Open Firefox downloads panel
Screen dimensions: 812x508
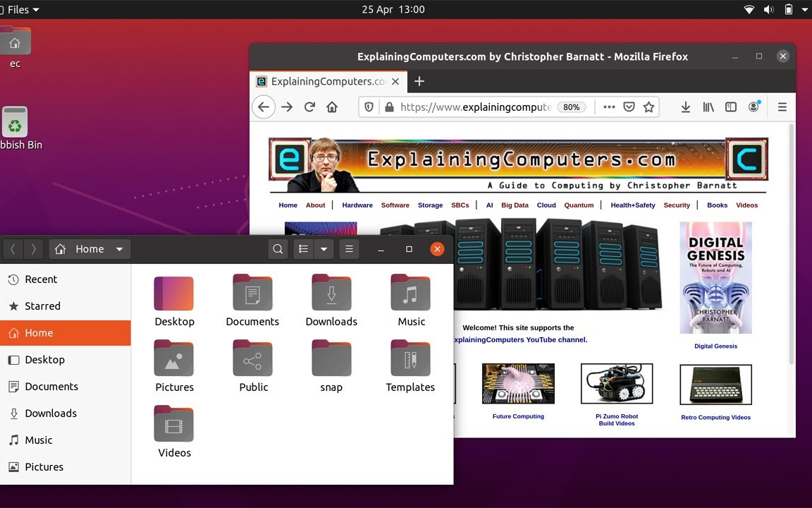point(685,107)
